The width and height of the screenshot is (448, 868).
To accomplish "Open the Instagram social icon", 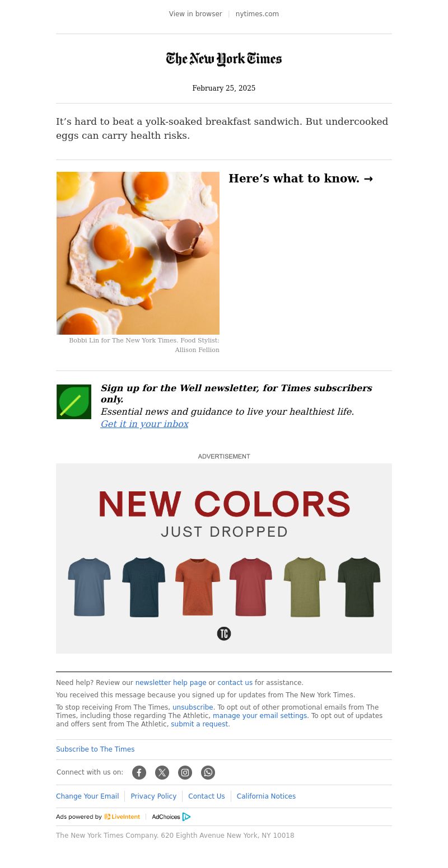I will pyautogui.click(x=185, y=772).
